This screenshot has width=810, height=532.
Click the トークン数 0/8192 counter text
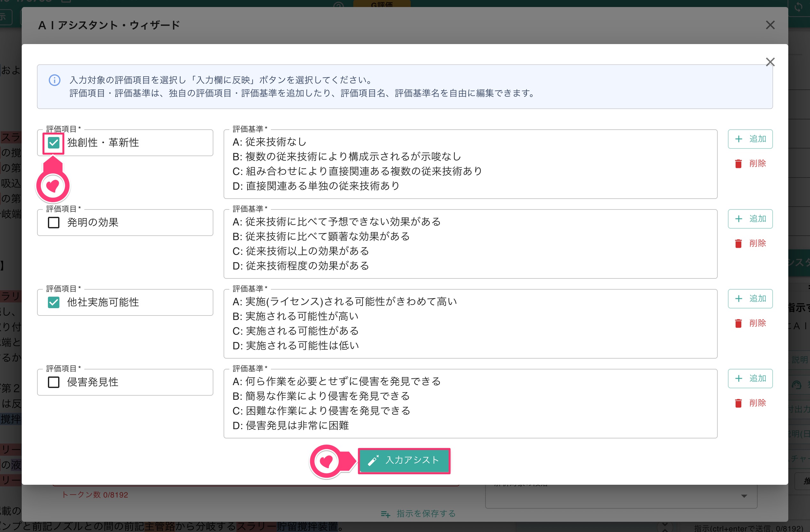click(95, 495)
